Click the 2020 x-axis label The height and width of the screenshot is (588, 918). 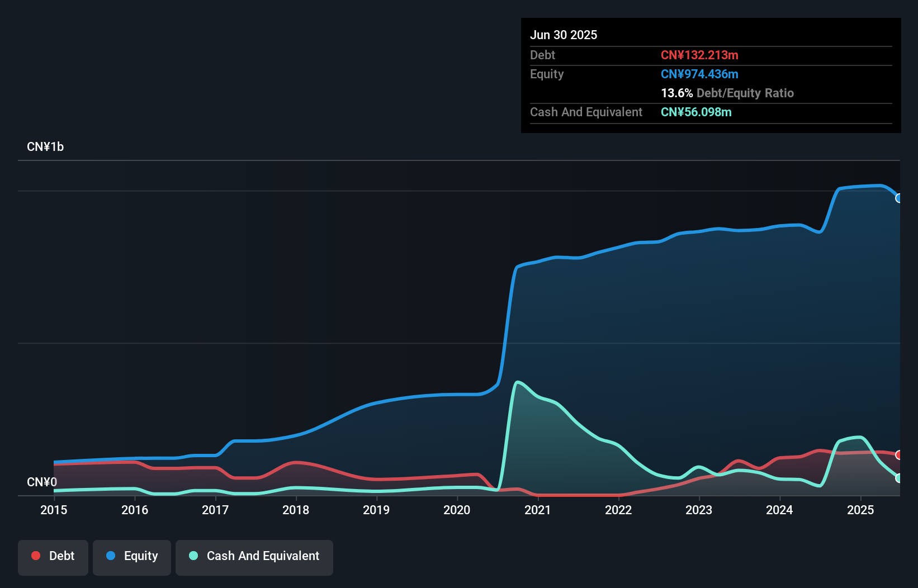(457, 510)
